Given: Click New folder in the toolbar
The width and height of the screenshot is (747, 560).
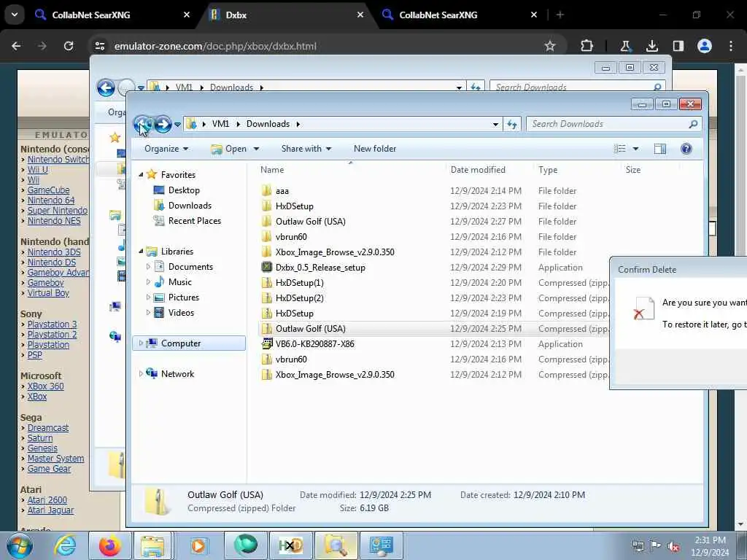Looking at the screenshot, I should pyautogui.click(x=375, y=149).
